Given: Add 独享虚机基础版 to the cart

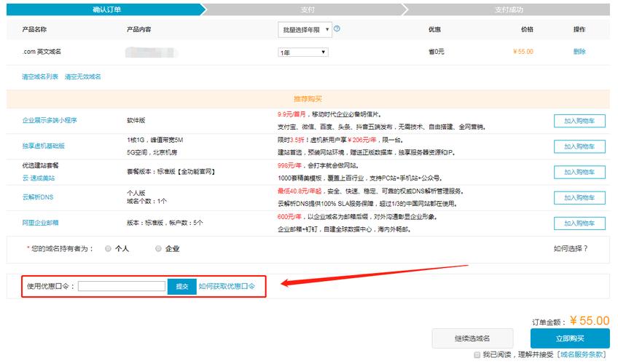Looking at the screenshot, I should click(579, 146).
